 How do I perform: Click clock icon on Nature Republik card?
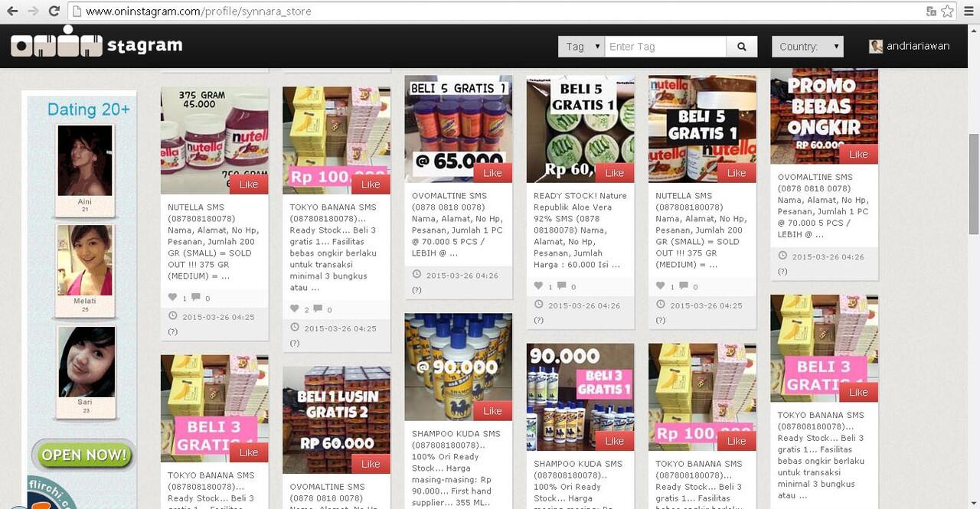point(538,304)
